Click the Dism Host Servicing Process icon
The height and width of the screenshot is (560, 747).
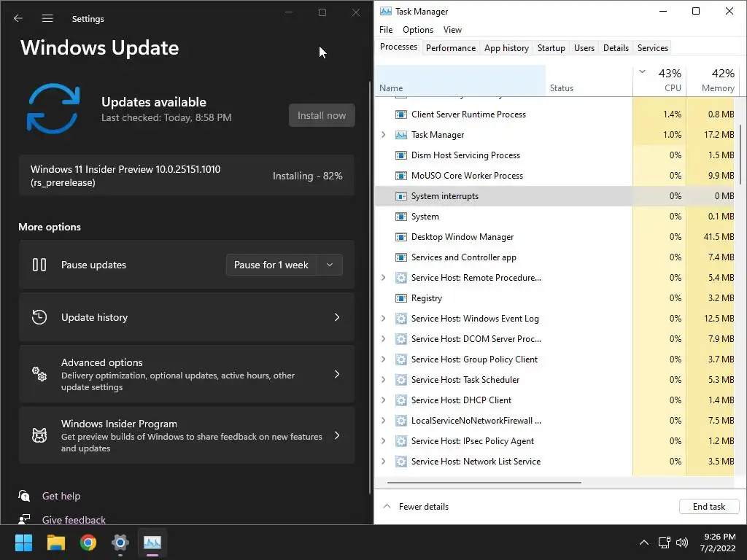(401, 155)
